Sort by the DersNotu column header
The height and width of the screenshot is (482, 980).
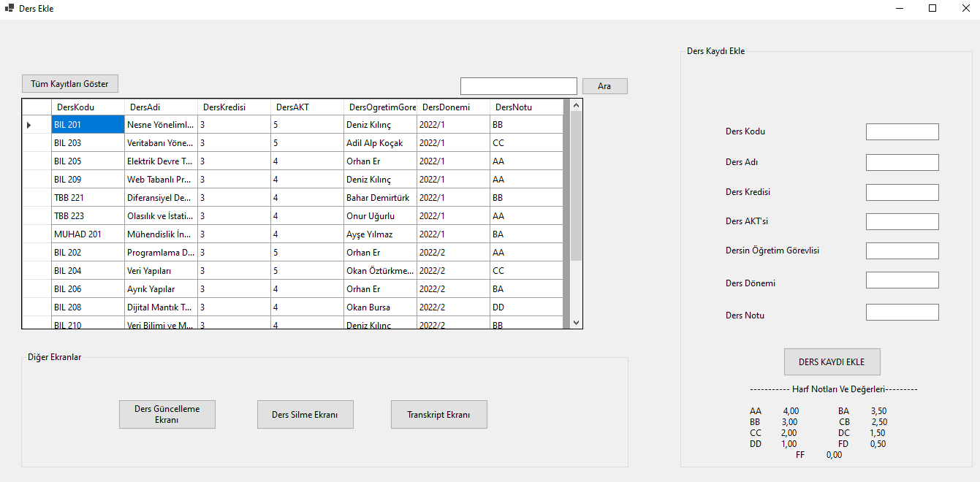click(x=526, y=107)
